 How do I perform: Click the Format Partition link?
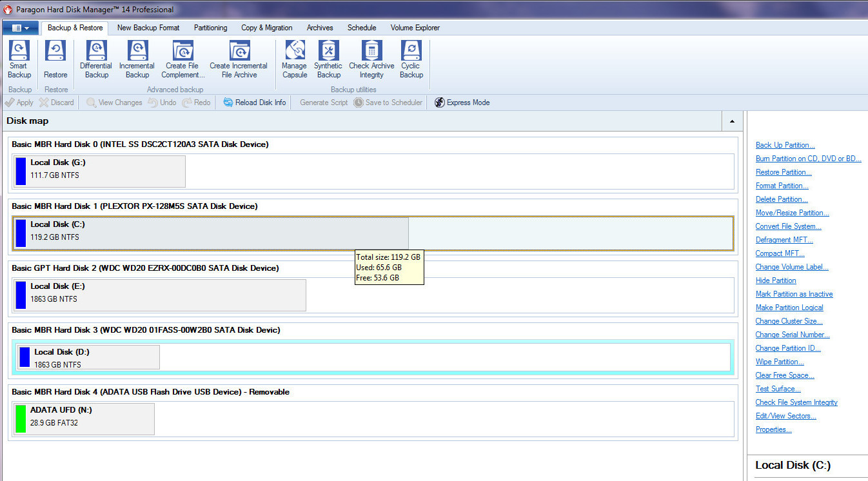pyautogui.click(x=782, y=186)
